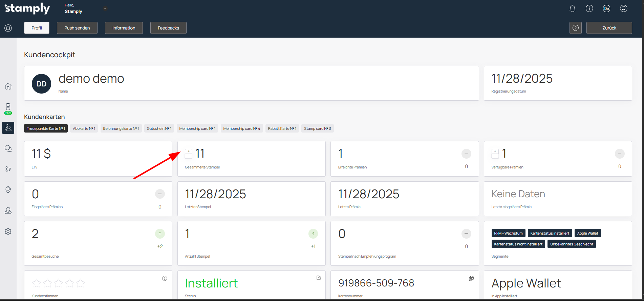Select the Gutschein № 1 card tab

pyautogui.click(x=159, y=128)
